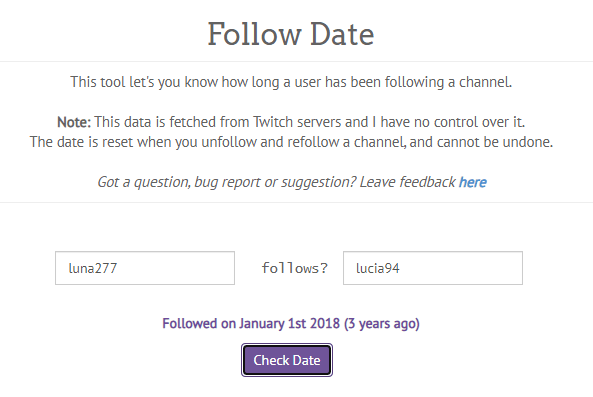The image size is (593, 397).
Task: Click the '(3 years ago)' text in result
Action: coord(382,324)
